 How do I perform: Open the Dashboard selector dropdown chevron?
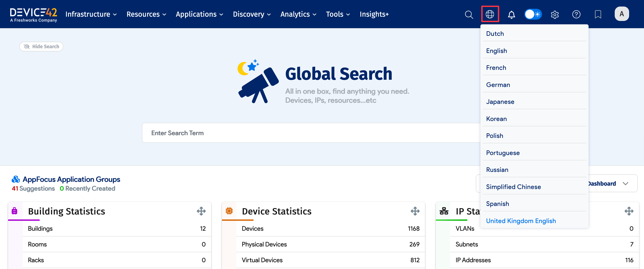click(626, 183)
